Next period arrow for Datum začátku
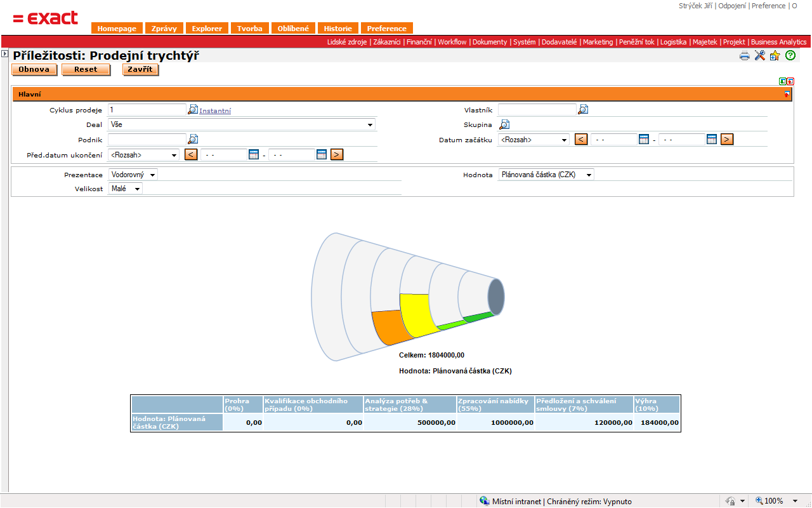 tap(727, 139)
